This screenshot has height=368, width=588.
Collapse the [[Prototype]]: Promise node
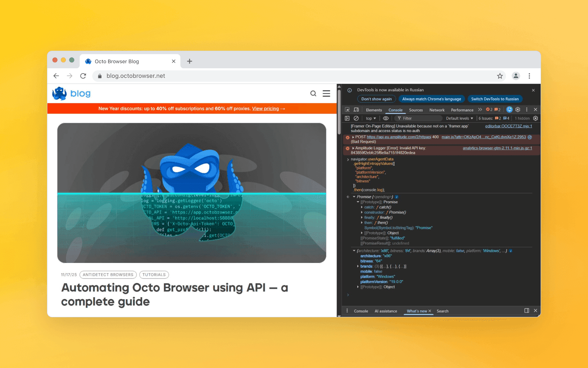[358, 202]
